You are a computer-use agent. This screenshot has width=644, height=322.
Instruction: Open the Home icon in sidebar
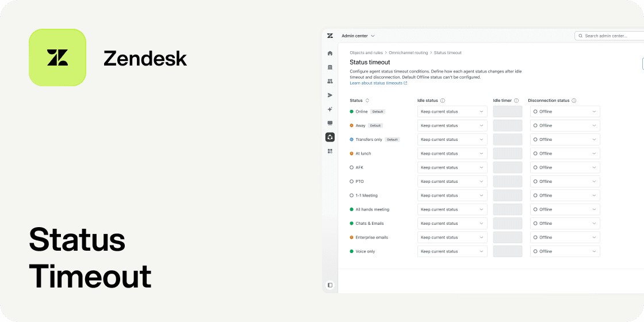330,53
